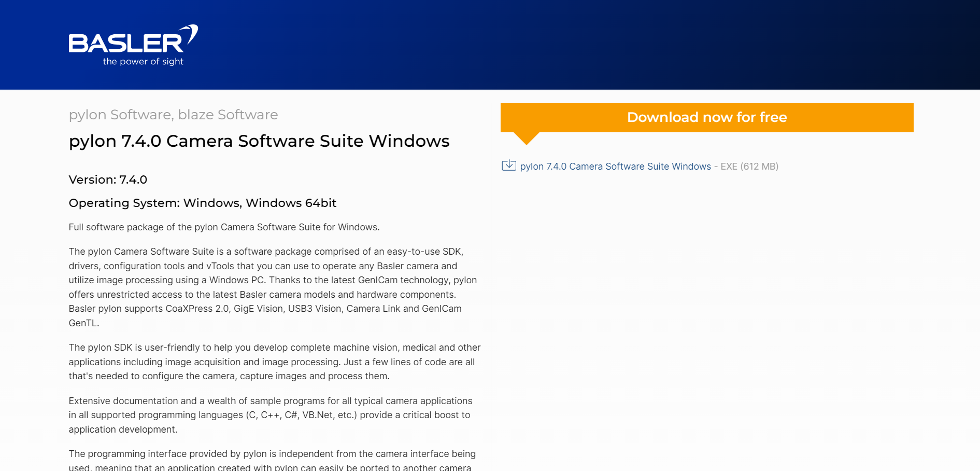Click 'pylon Software, blaze Software' category text
This screenshot has width=980, height=471.
173,115
